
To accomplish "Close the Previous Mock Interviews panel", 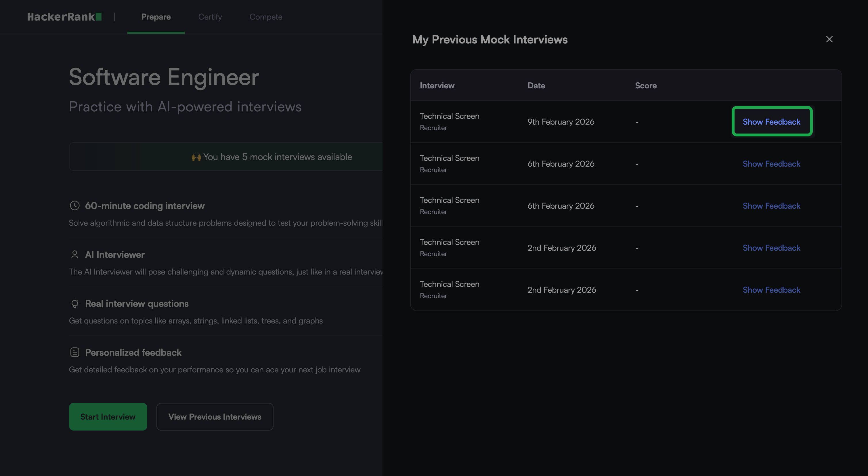I will (x=829, y=39).
